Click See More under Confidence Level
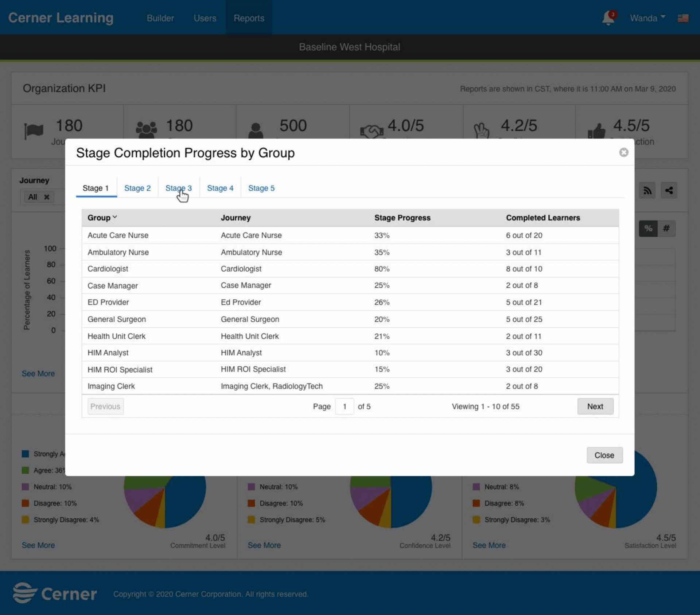Screen dimensions: 700x615 click(264, 545)
